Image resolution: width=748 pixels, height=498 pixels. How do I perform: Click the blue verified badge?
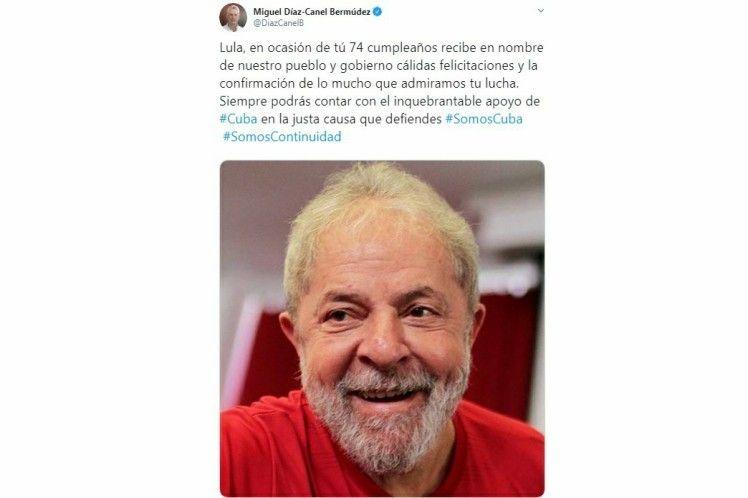[377, 12]
